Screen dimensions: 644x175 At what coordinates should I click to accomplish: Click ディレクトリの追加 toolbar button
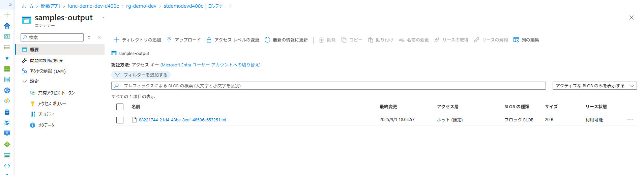(x=138, y=40)
